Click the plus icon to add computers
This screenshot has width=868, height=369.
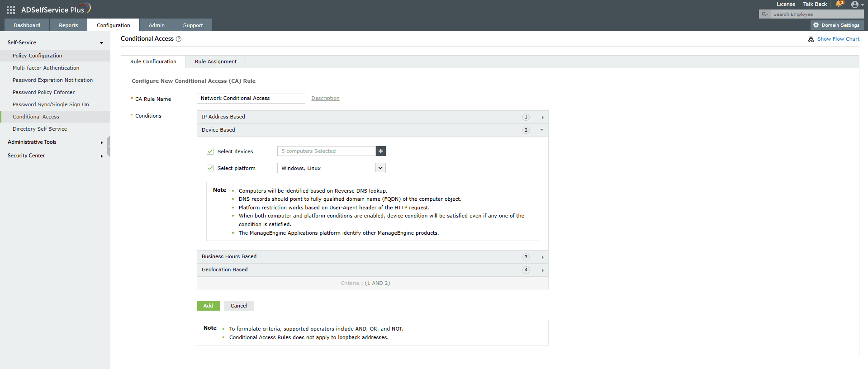coord(381,151)
